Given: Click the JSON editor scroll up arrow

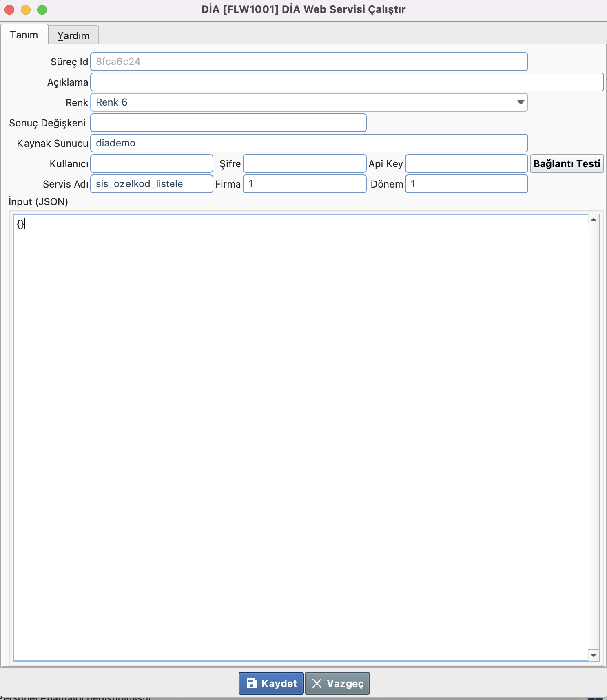Looking at the screenshot, I should (594, 220).
